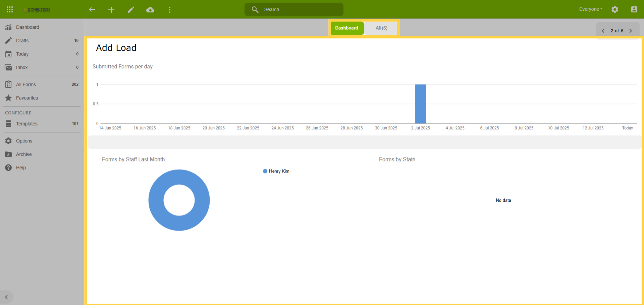
Task: Click the cloud download icon
Action: [x=150, y=10]
